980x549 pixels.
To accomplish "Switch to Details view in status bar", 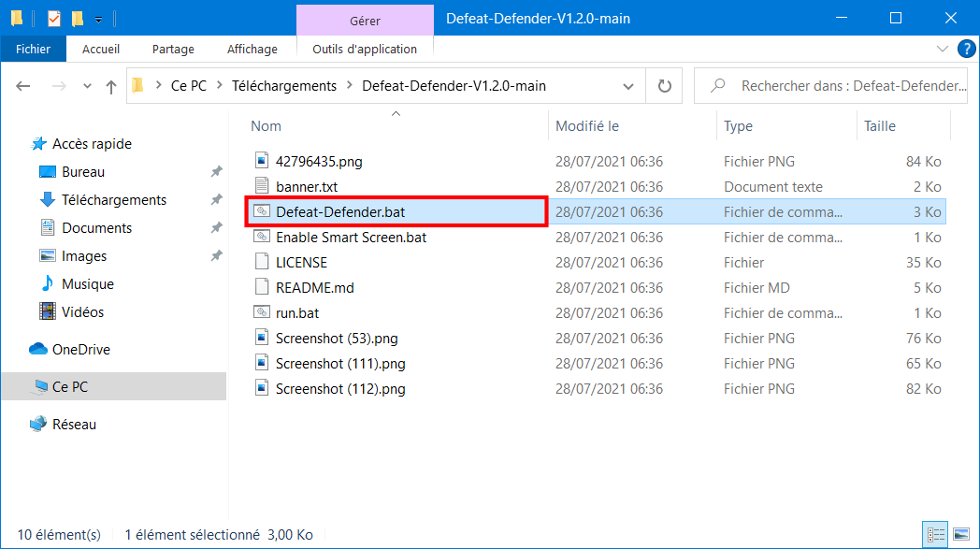I will click(x=936, y=535).
